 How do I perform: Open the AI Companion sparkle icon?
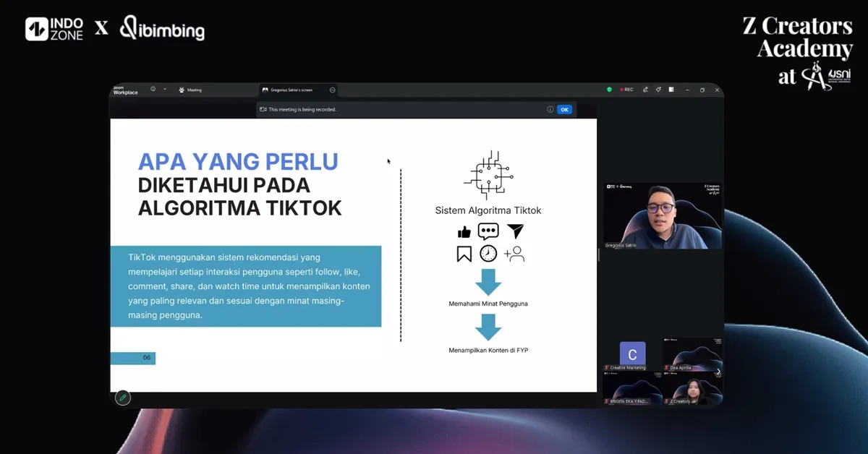click(x=658, y=90)
